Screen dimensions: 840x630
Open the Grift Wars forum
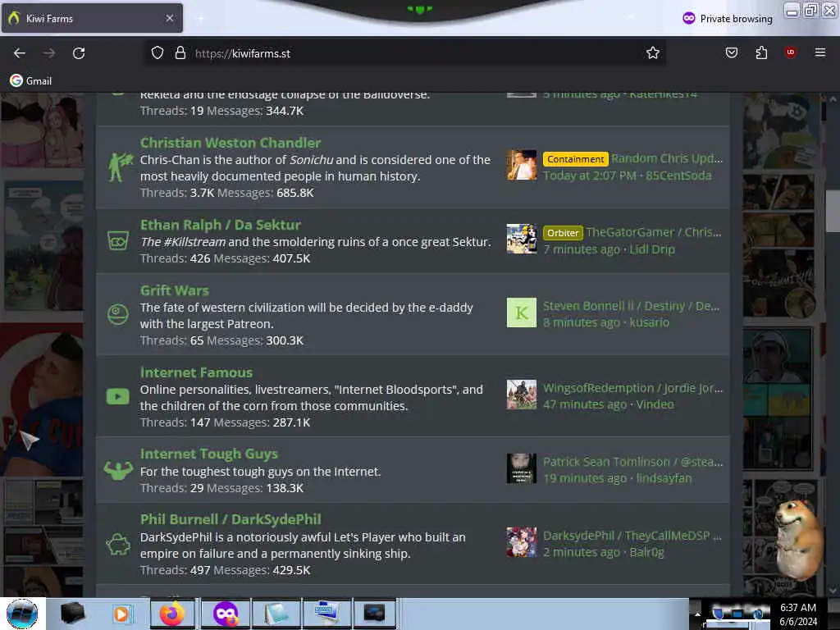click(x=174, y=290)
